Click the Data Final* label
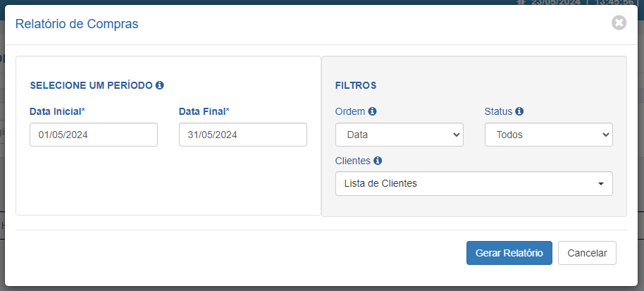Screen dimensions: 644x291 click(x=204, y=111)
